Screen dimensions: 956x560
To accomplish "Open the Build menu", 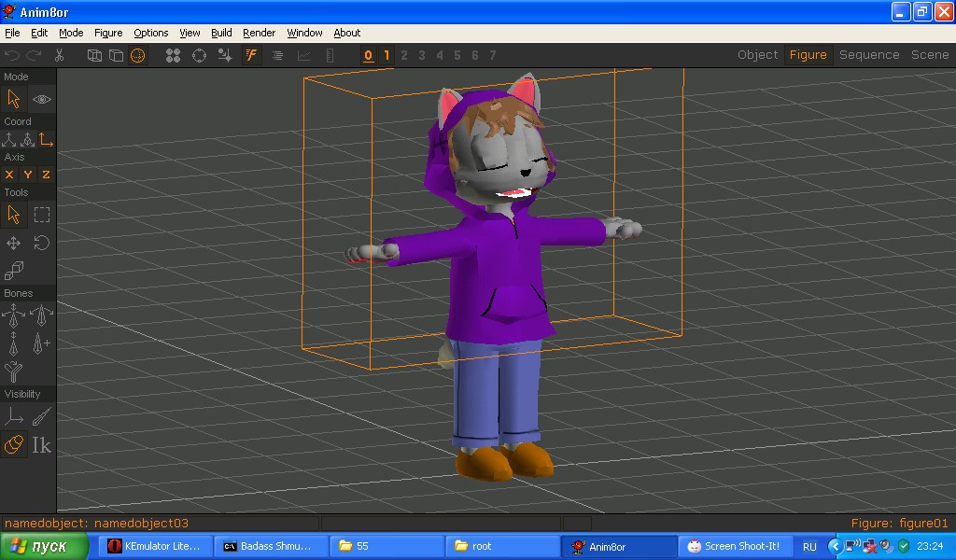I will 221,33.
